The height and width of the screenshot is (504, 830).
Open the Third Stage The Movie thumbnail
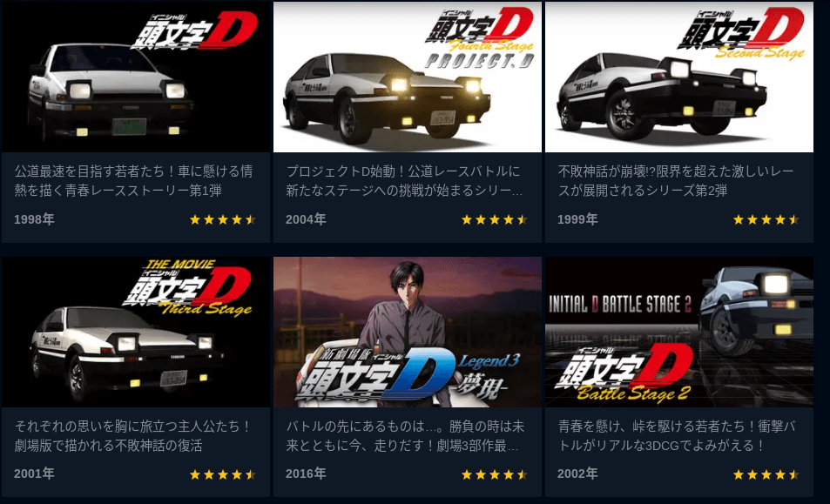click(136, 333)
